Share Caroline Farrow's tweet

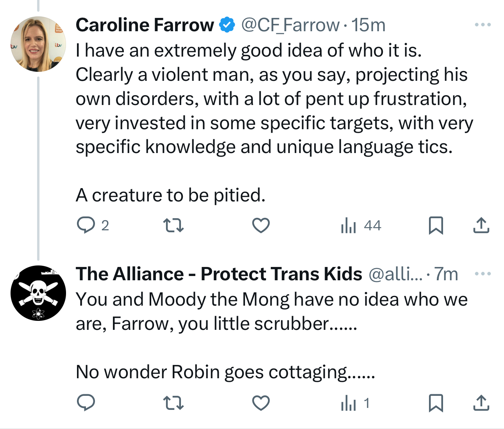(x=481, y=225)
